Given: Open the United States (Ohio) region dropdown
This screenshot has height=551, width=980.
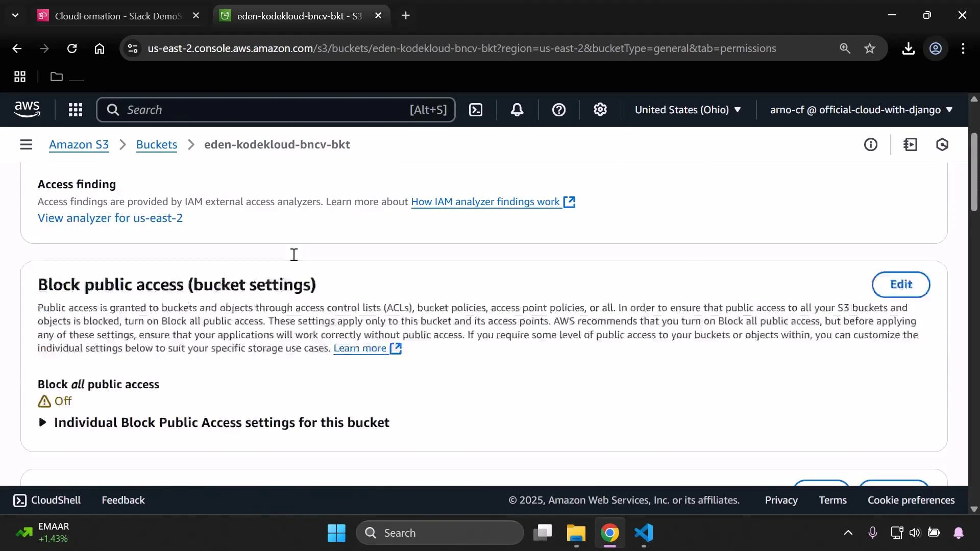Looking at the screenshot, I should [x=688, y=110].
